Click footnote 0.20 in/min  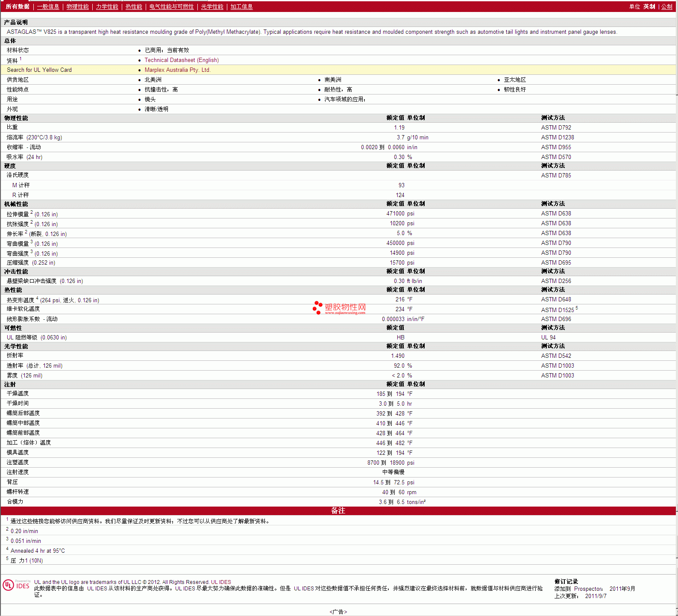24,531
